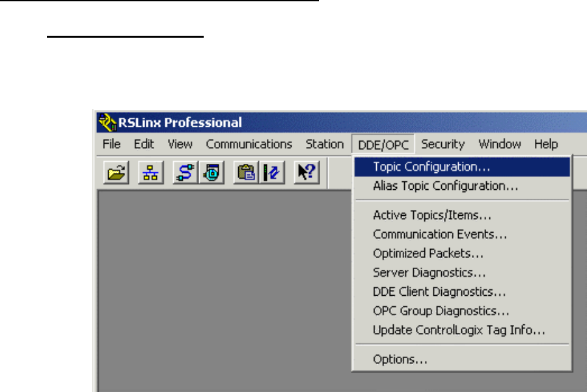Open the File menu
The height and width of the screenshot is (392, 587).
111,144
